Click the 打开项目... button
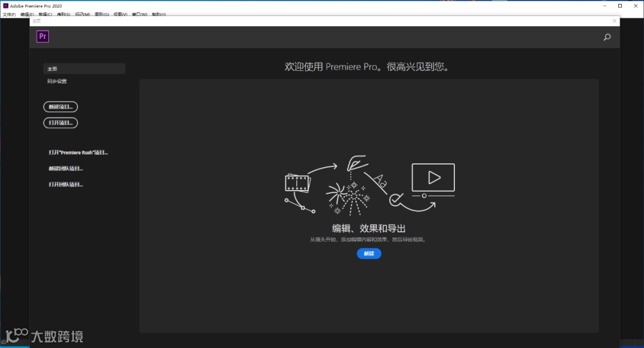Image resolution: width=644 pixels, height=348 pixels. pos(60,123)
